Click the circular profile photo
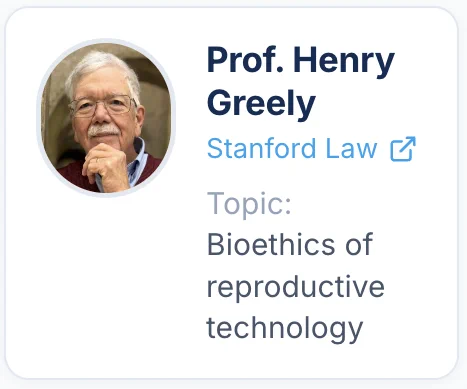Viewport: 467px width, 389px height. (x=106, y=118)
